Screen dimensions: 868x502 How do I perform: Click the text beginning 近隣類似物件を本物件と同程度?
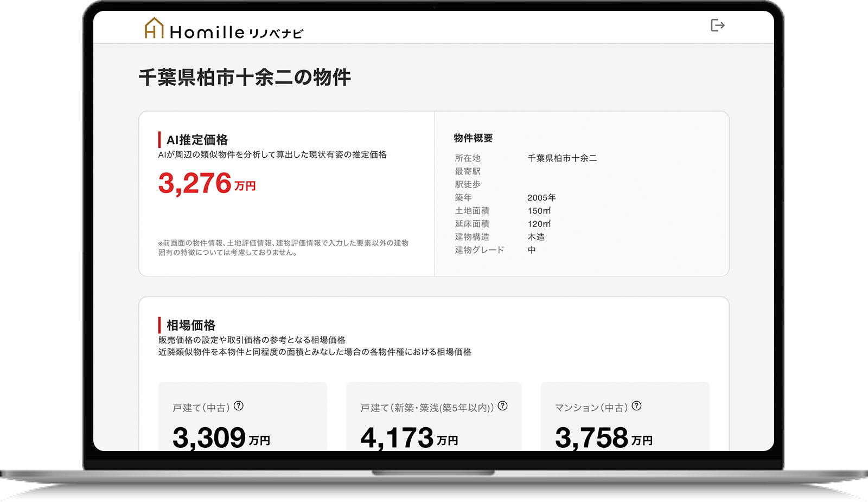[315, 352]
